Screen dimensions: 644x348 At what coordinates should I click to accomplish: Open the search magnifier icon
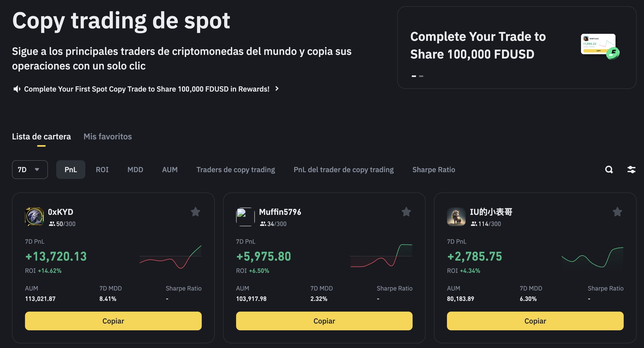(609, 170)
